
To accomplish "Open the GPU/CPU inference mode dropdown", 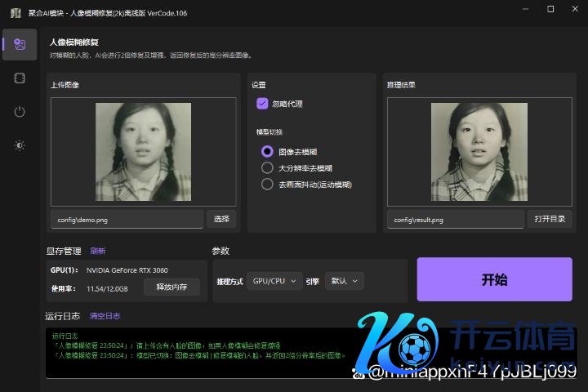I will [x=274, y=281].
